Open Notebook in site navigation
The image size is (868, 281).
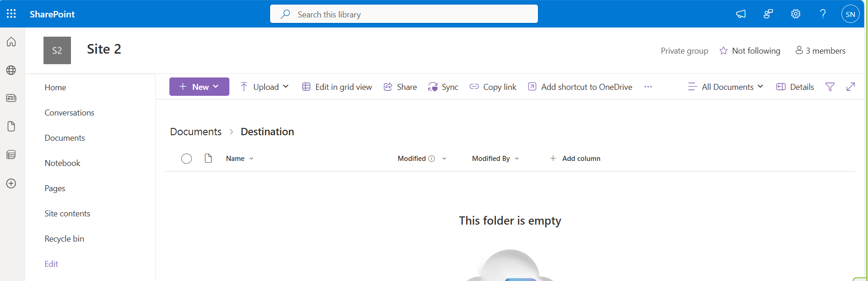[62, 163]
